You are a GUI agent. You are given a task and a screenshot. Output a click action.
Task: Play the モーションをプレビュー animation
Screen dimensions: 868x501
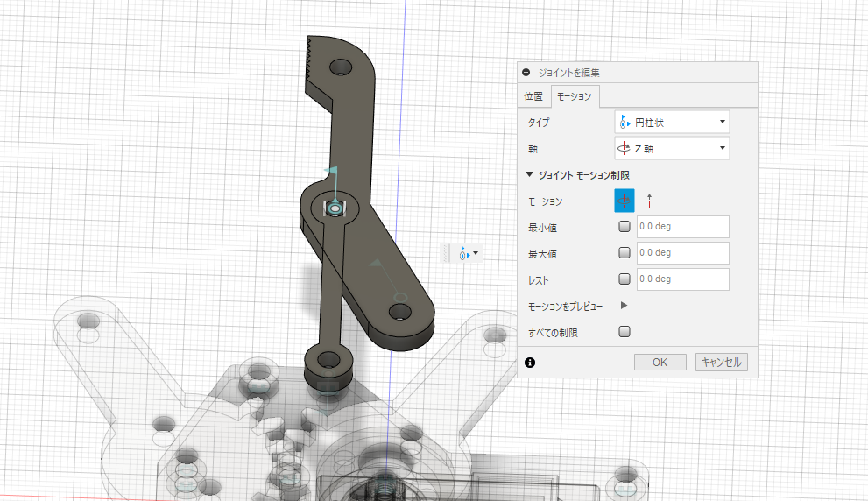(x=624, y=306)
